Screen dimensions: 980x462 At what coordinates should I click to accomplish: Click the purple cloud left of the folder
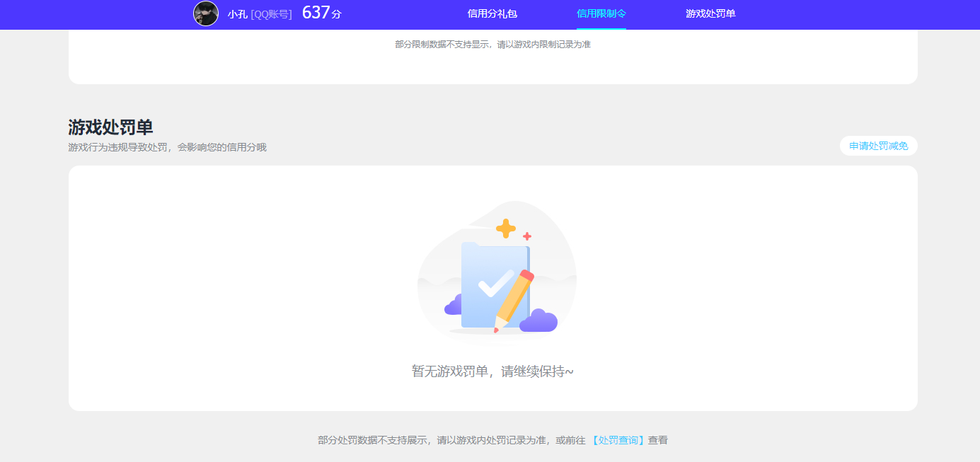coord(454,307)
